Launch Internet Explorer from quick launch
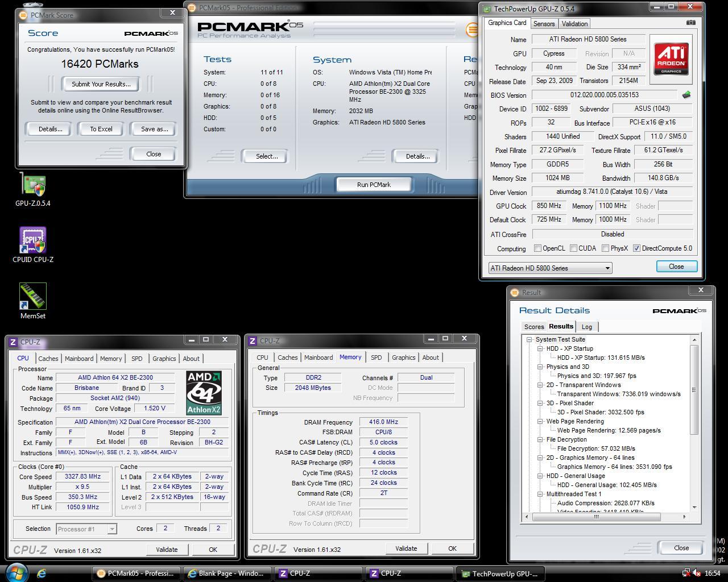The height and width of the screenshot is (582, 728). pos(42,573)
